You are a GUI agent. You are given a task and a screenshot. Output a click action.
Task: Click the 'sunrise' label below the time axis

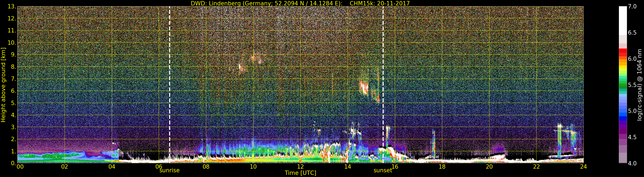click(x=170, y=171)
